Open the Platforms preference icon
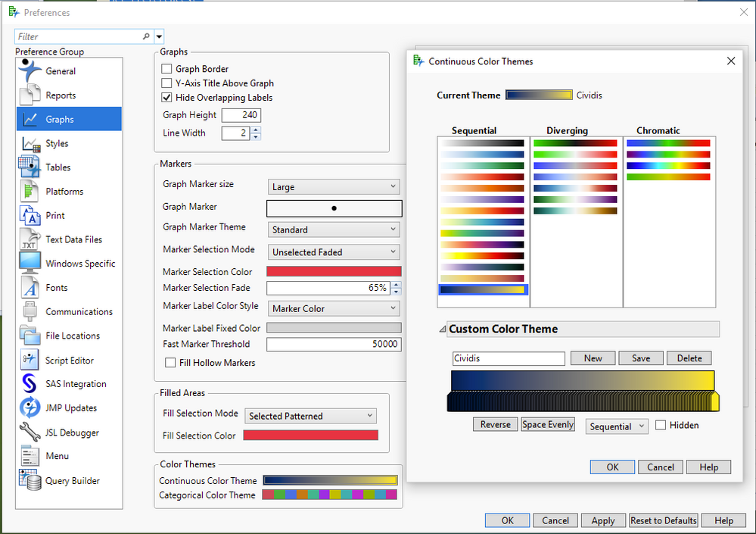 pyautogui.click(x=30, y=191)
